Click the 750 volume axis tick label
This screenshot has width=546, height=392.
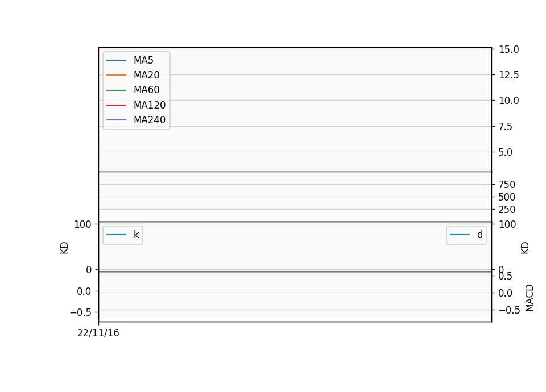tap(507, 185)
